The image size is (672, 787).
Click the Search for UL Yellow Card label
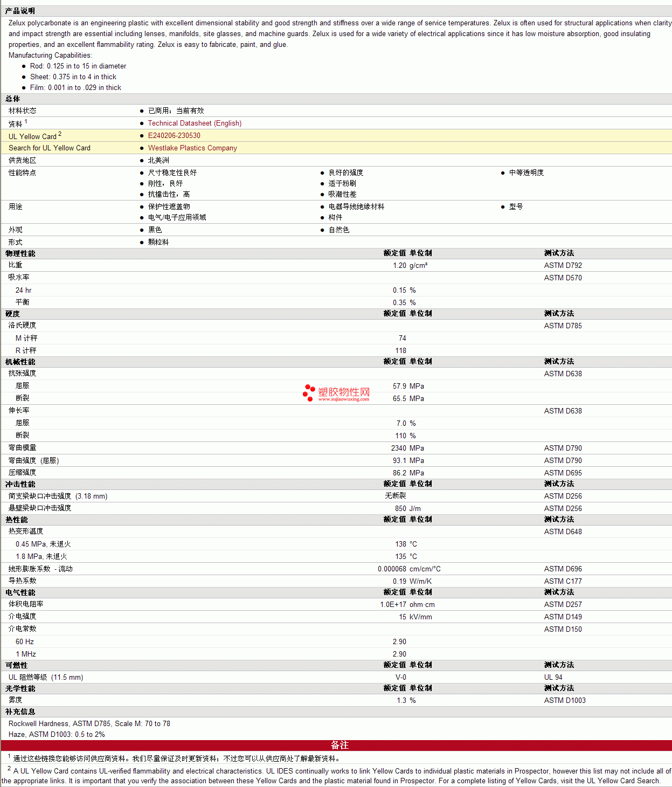[x=50, y=148]
